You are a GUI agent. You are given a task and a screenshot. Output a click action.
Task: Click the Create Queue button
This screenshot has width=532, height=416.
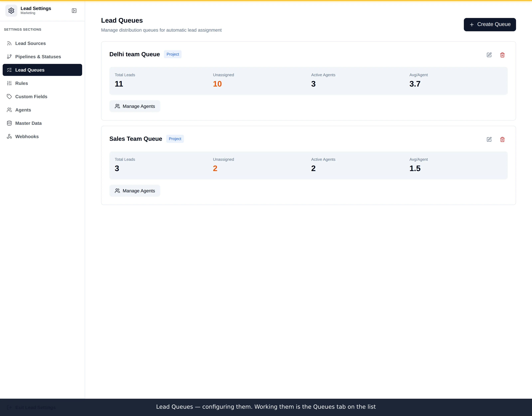[490, 25]
